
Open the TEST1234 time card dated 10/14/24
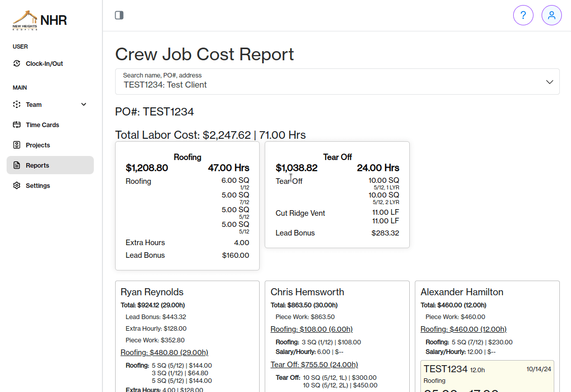pyautogui.click(x=487, y=375)
